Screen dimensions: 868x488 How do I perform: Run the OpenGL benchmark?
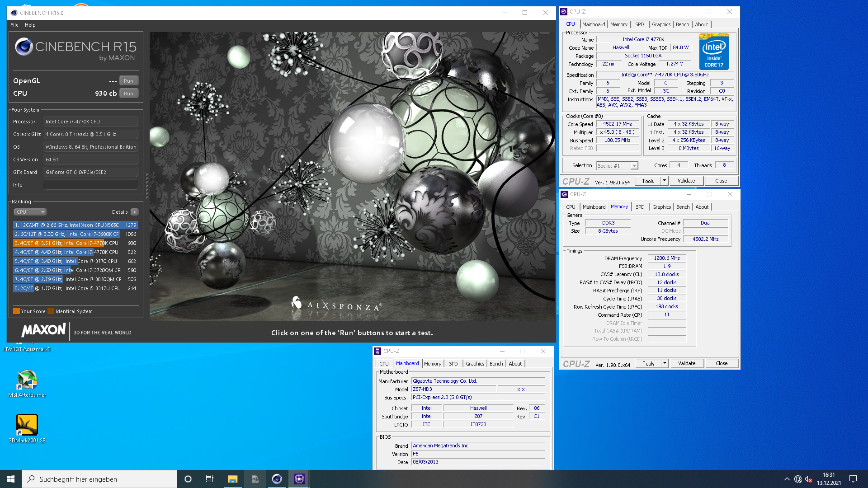click(129, 81)
